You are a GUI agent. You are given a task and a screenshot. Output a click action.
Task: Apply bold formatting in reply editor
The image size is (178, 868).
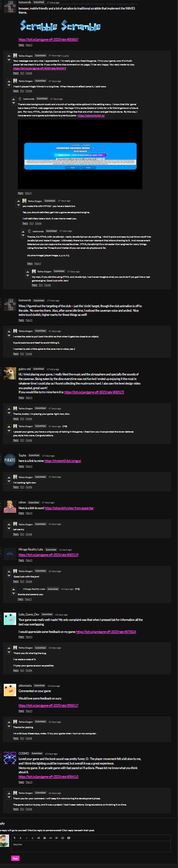click(20, 838)
